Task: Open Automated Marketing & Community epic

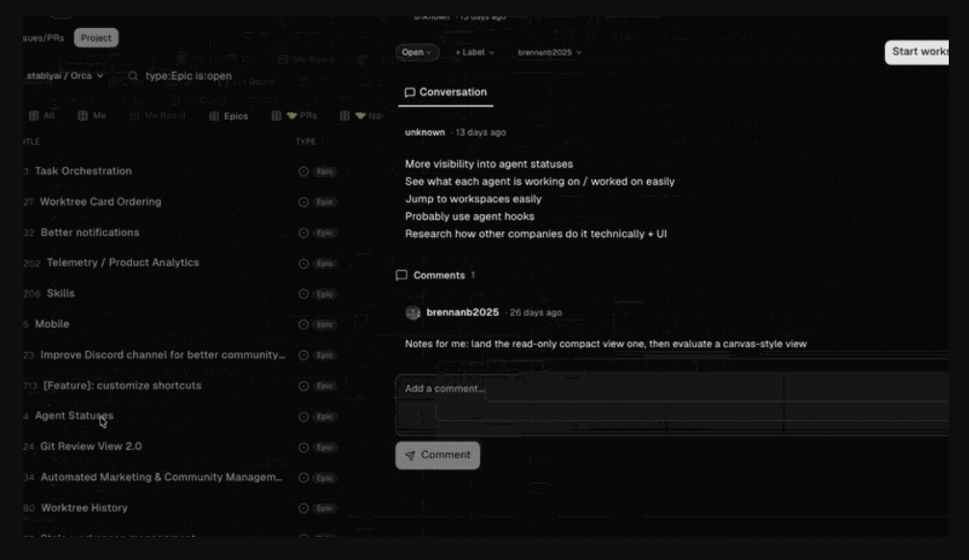Action: (161, 477)
